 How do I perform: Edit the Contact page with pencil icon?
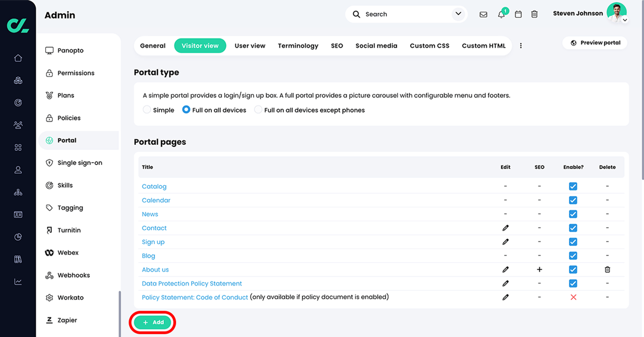[505, 228]
